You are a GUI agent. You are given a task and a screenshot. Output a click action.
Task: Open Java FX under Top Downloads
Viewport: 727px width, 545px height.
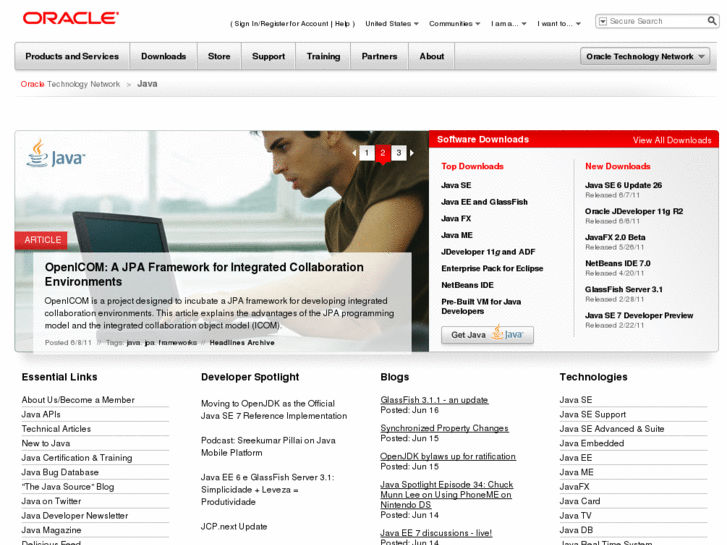[x=456, y=218]
